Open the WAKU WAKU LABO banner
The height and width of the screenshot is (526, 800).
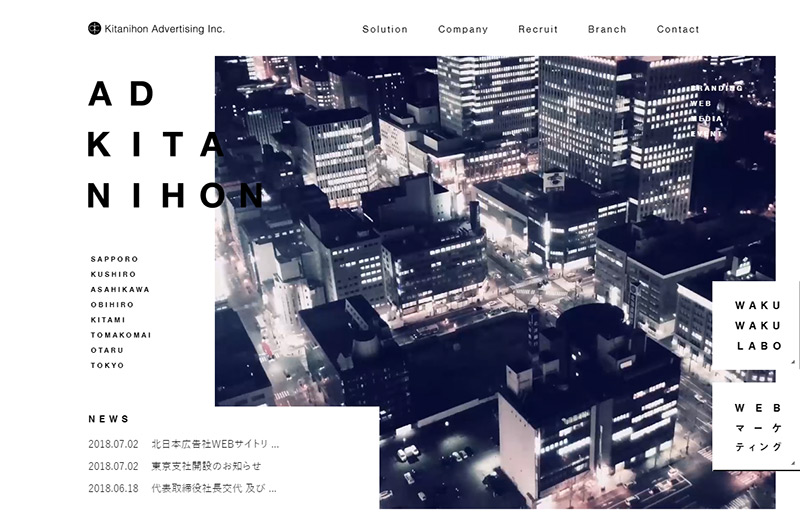pos(756,325)
